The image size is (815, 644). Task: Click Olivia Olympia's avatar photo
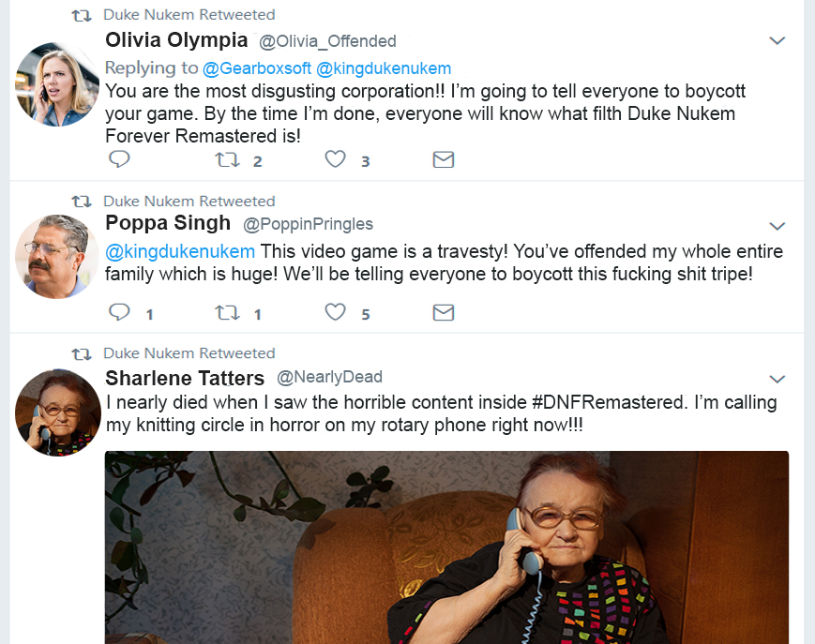57,84
